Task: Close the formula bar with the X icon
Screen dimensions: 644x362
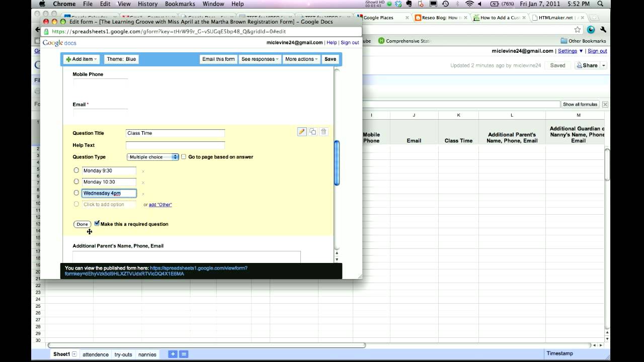Action: pos(605,105)
